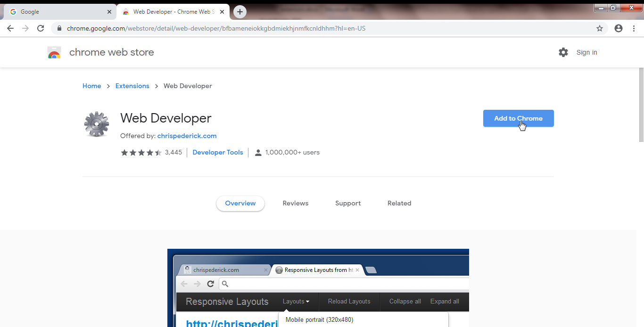Click the Web Developer breadcrumb text
644x327 pixels.
point(188,86)
